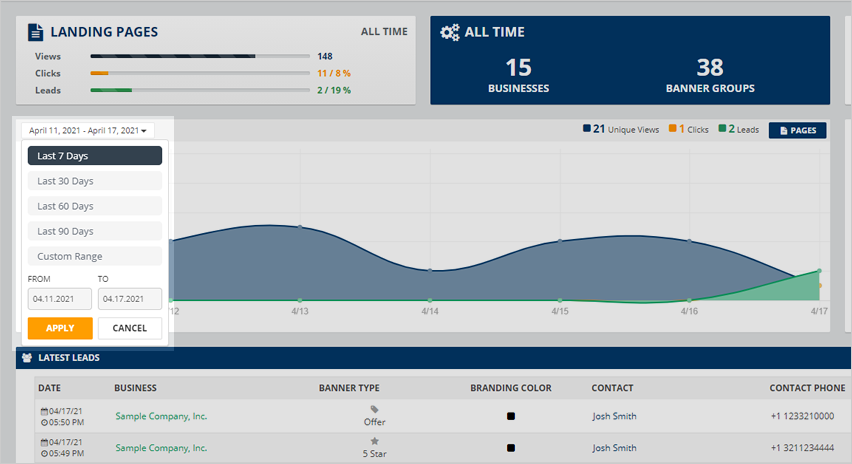Click the All Time gears icon
The image size is (852, 464).
point(450,32)
